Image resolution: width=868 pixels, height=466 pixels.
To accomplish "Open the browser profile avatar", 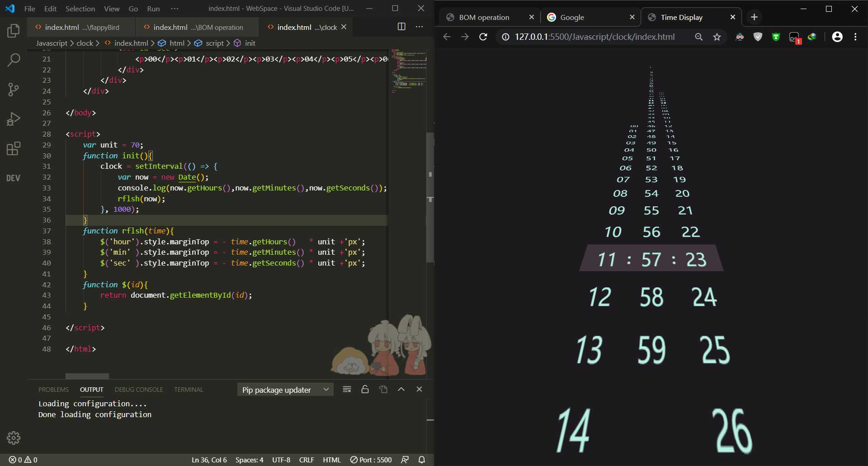I will [x=837, y=37].
